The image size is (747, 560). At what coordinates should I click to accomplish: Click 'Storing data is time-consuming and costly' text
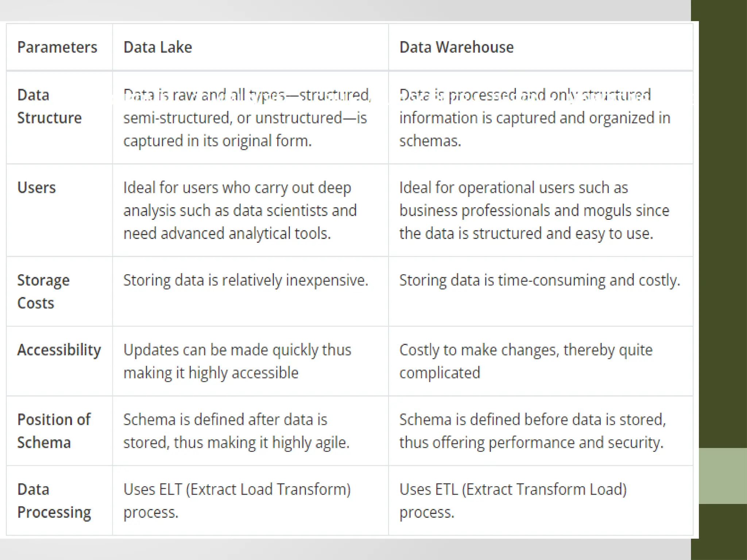click(x=539, y=280)
